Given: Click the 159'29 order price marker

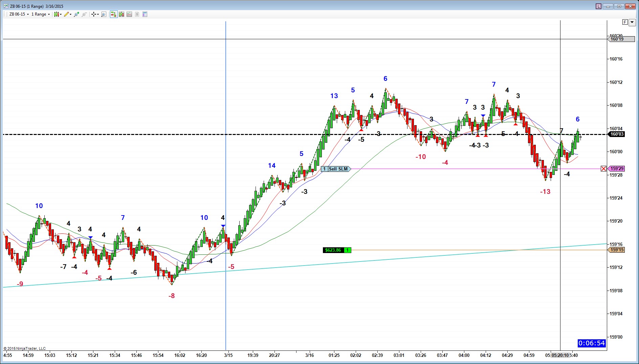Looking at the screenshot, I should pyautogui.click(x=616, y=168).
